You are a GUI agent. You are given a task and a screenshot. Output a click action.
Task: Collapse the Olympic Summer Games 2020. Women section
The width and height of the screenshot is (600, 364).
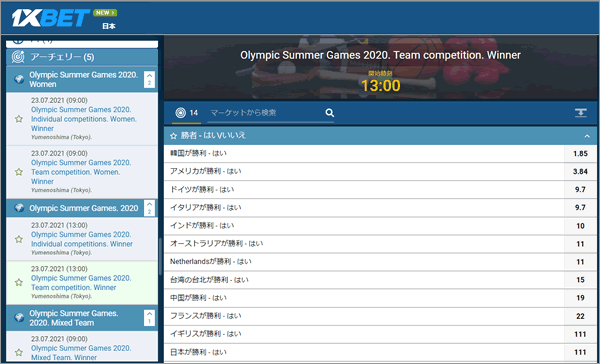pos(150,79)
